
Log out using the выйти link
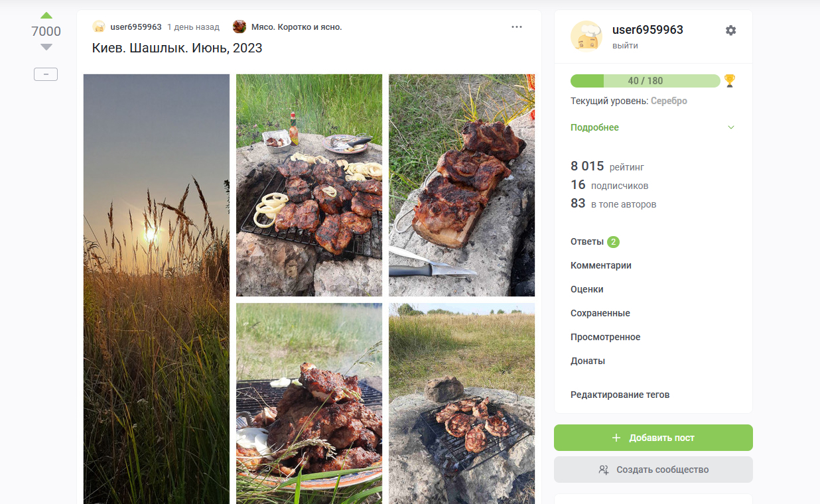(x=625, y=46)
